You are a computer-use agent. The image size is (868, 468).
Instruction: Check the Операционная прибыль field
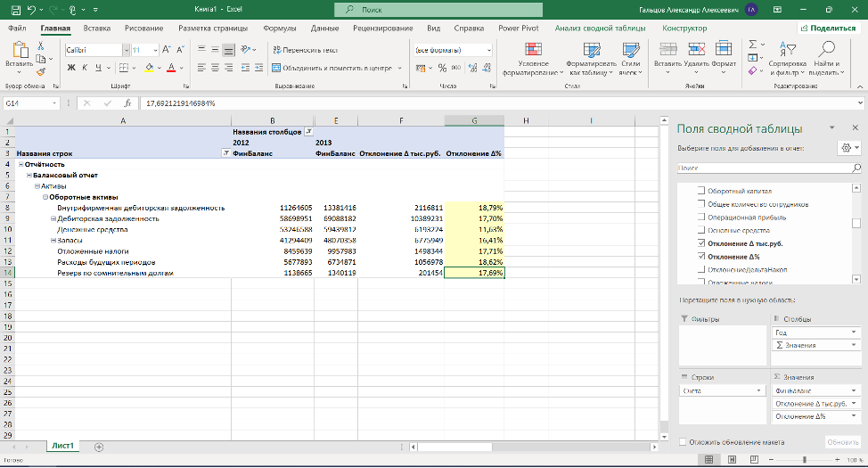pos(701,218)
